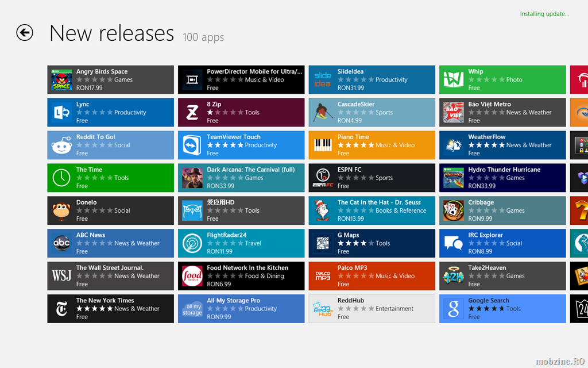The image size is (588, 368).
Task: Open the TeamViewer Touch title
Action: [234, 137]
